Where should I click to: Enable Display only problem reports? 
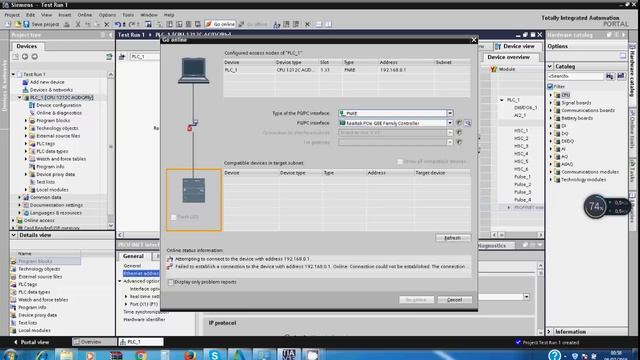[x=171, y=282]
